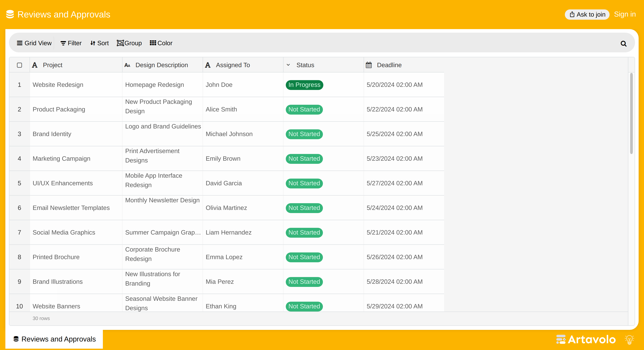Click the Deadline calendar icon
This screenshot has height=350, width=644.
369,65
